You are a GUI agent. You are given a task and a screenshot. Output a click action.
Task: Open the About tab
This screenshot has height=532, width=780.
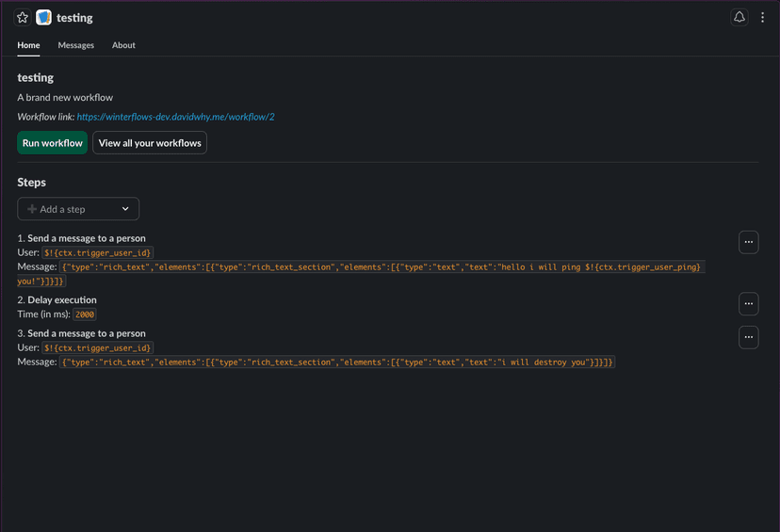123,45
